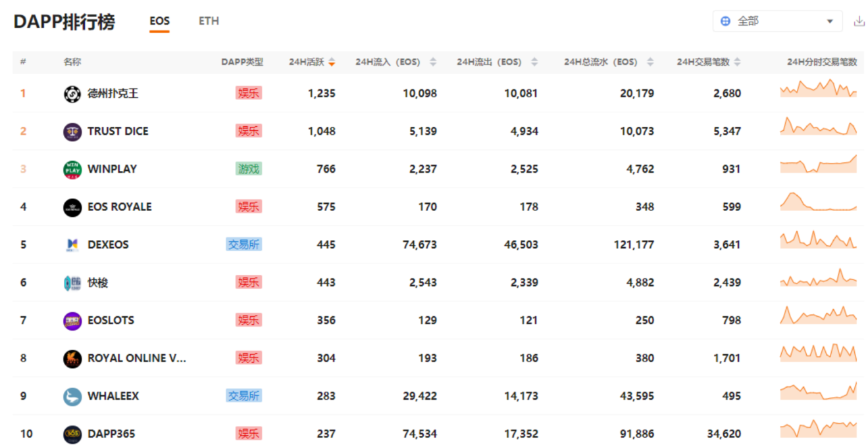The height and width of the screenshot is (447, 868).
Task: Switch to the ETH tab
Action: coord(209,21)
